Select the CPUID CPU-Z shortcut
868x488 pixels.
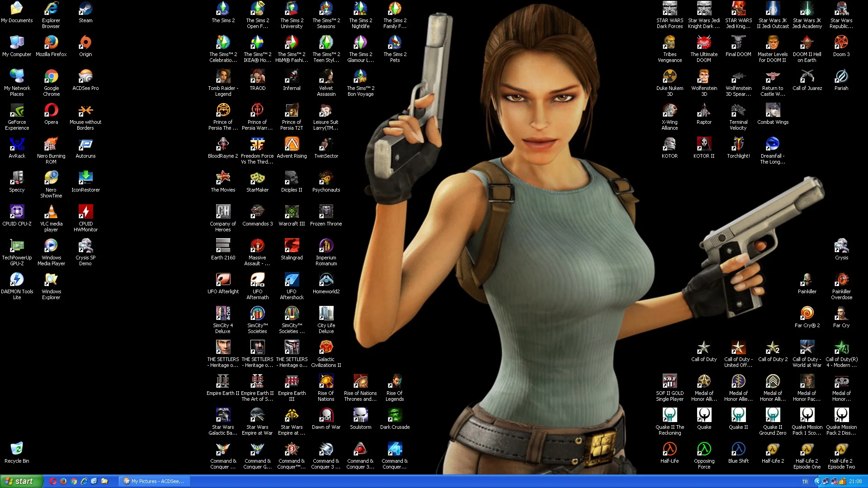[x=17, y=216]
